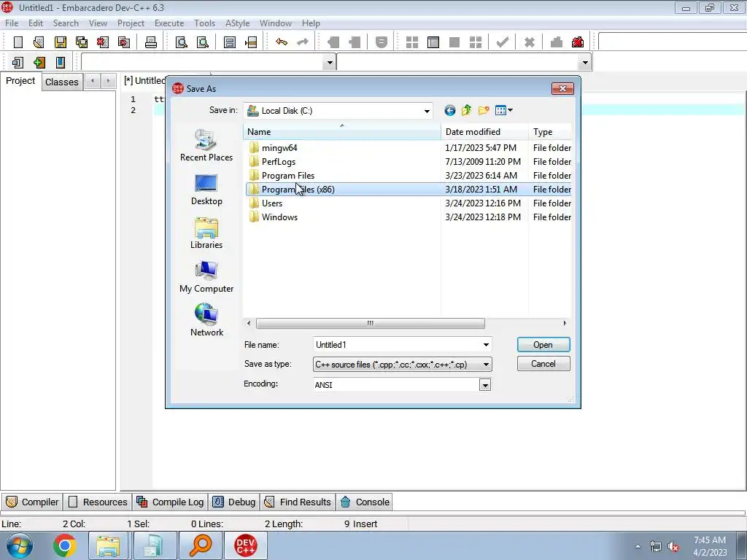Create a new folder in Save As dialog
The image size is (747, 560).
pyautogui.click(x=484, y=111)
